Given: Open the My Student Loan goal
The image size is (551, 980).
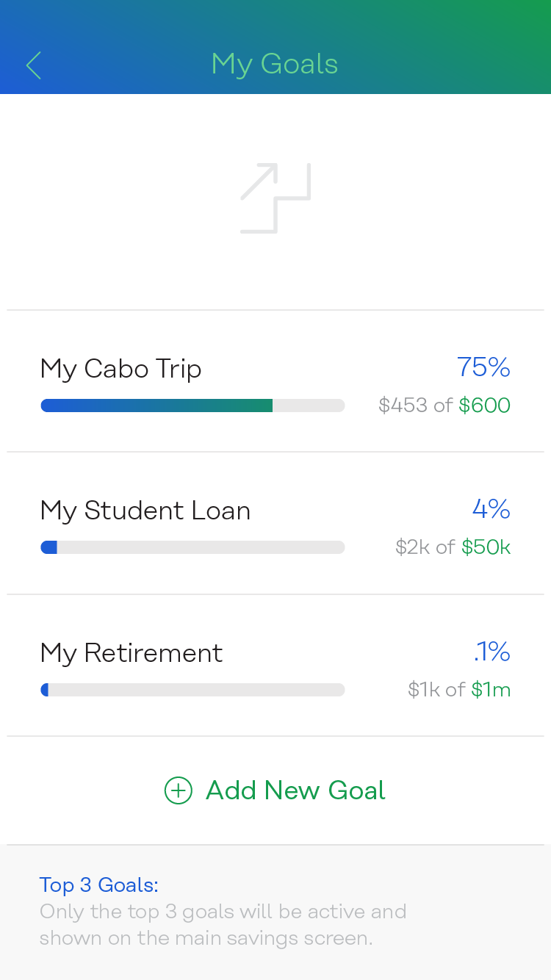Looking at the screenshot, I should point(145,511).
